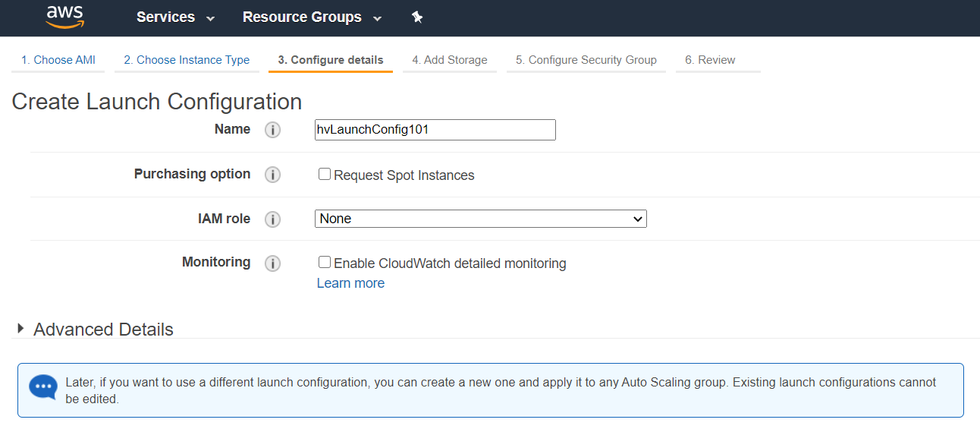Go to the Choose AMI step
Viewport: 980px width, 429px height.
58,60
